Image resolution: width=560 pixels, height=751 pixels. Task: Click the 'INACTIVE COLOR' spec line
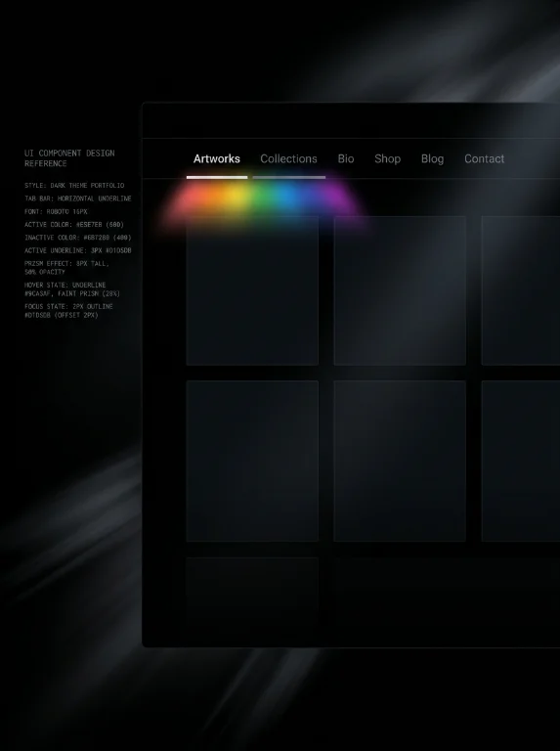click(77, 237)
